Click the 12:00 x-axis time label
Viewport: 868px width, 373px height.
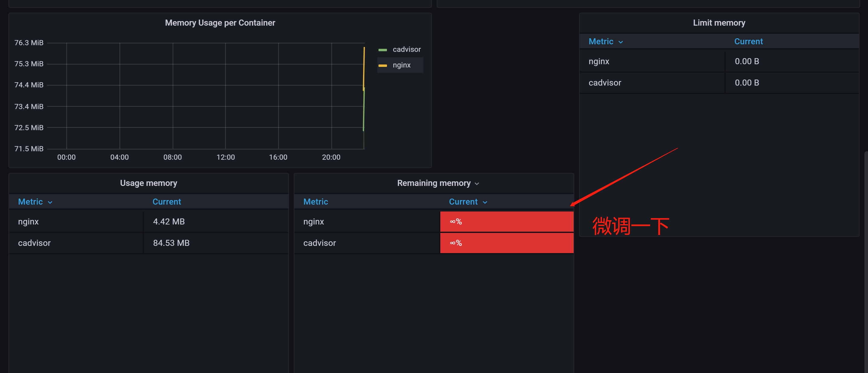(225, 157)
